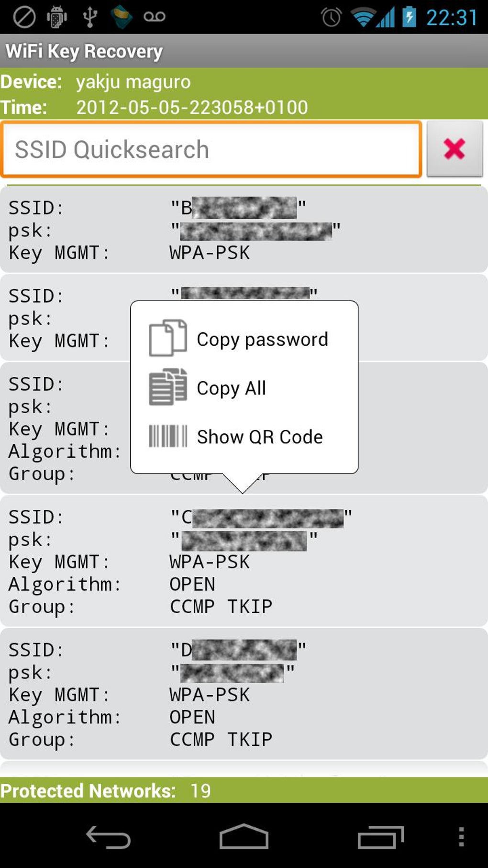Tap the alarm clock status icon

(331, 17)
